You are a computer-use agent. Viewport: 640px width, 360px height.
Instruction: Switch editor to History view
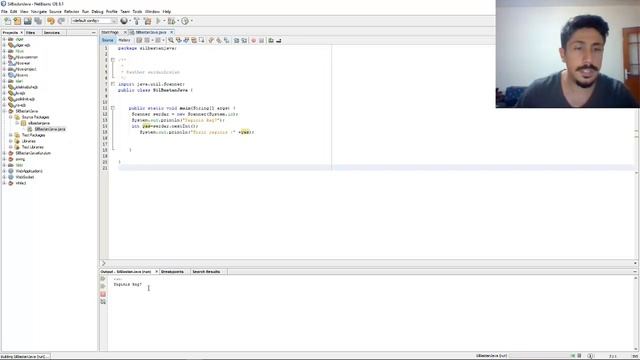[124, 40]
